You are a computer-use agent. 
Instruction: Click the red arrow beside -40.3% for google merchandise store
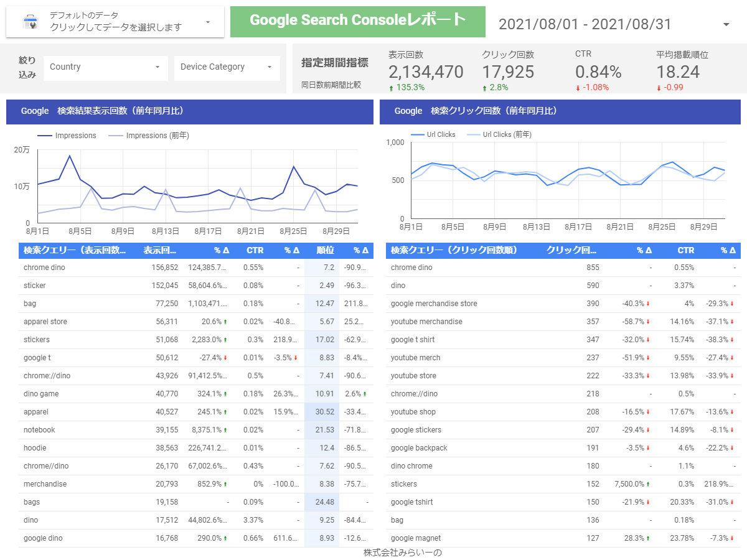pos(648,304)
